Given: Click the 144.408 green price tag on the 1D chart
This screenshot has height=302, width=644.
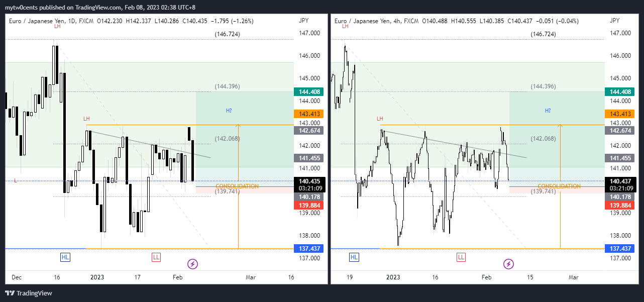Looking at the screenshot, I should tap(309, 92).
